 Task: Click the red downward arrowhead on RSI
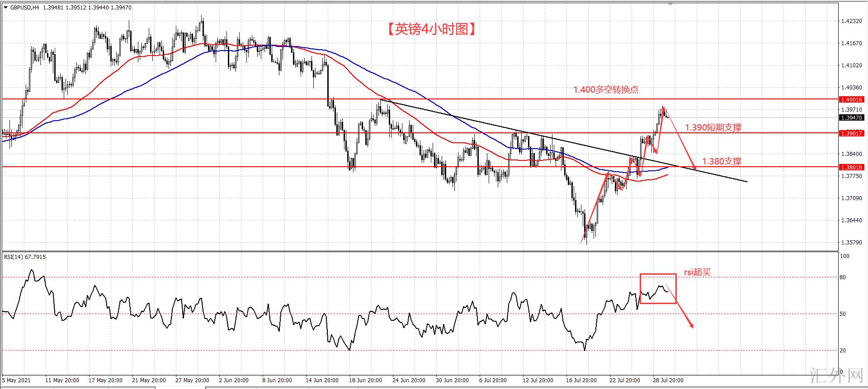coord(691,325)
